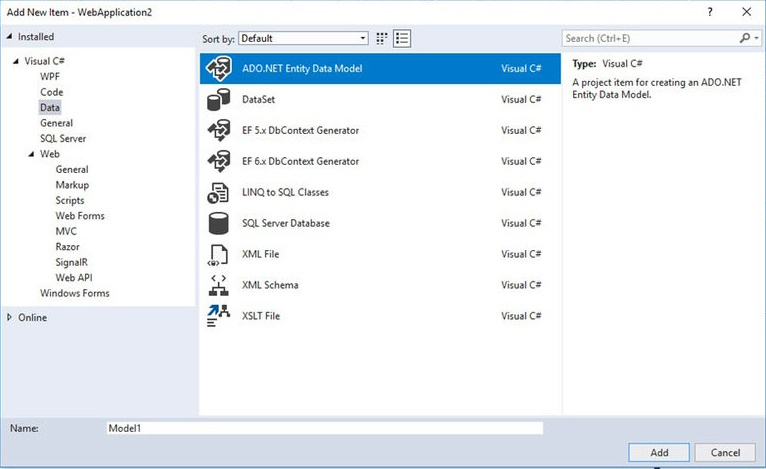Pick the EF 6.x DbContext Generator icon
Viewport: 766px width, 469px height.
coord(218,162)
